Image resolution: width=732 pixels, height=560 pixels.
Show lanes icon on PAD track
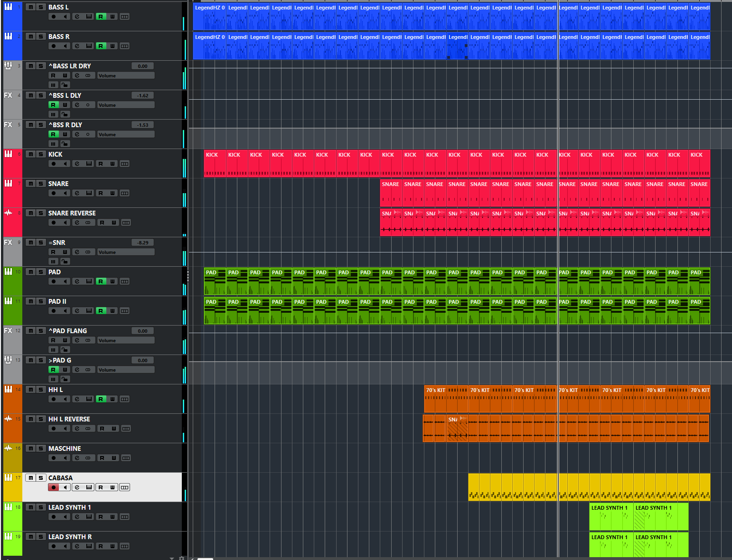tap(124, 281)
